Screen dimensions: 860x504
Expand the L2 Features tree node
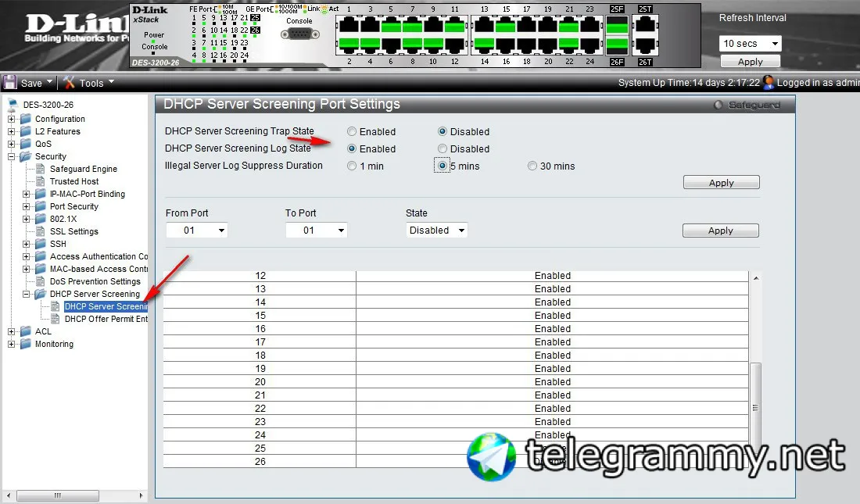coord(11,131)
